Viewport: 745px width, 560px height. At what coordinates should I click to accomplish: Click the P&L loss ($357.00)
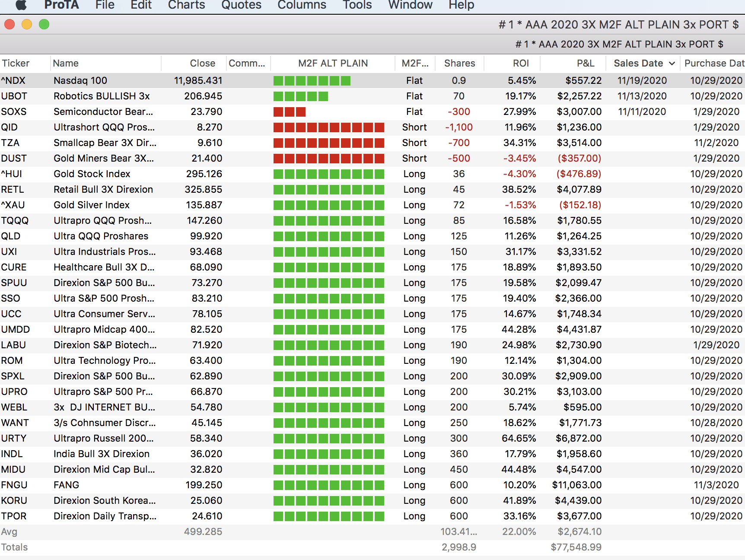coord(579,159)
